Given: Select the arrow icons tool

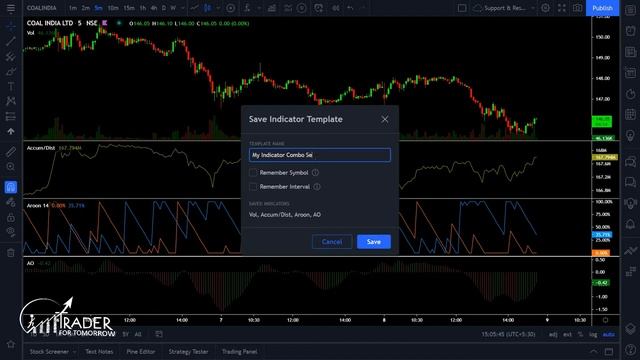Looking at the screenshot, I should coord(11,131).
